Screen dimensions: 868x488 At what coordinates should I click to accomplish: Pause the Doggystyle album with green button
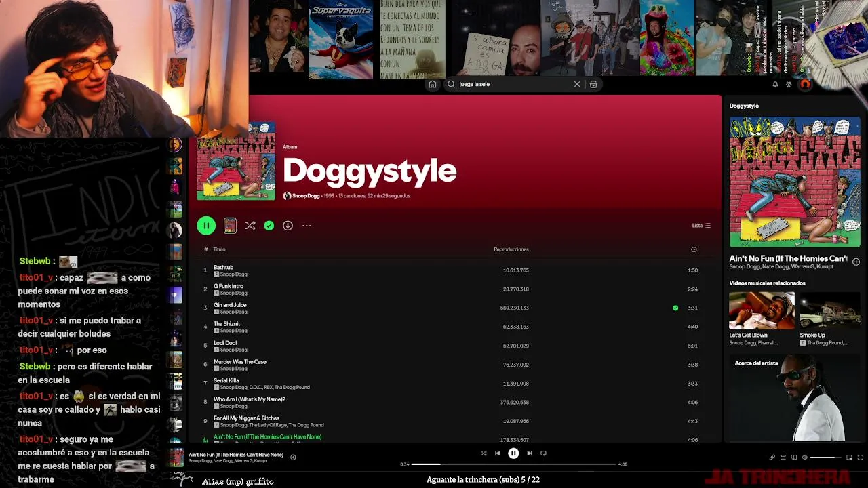(x=206, y=226)
